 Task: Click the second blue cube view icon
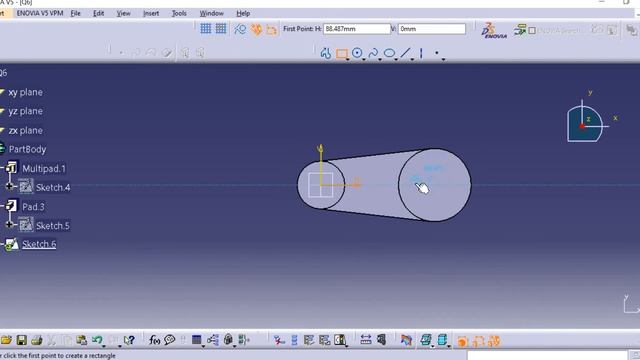442,340
